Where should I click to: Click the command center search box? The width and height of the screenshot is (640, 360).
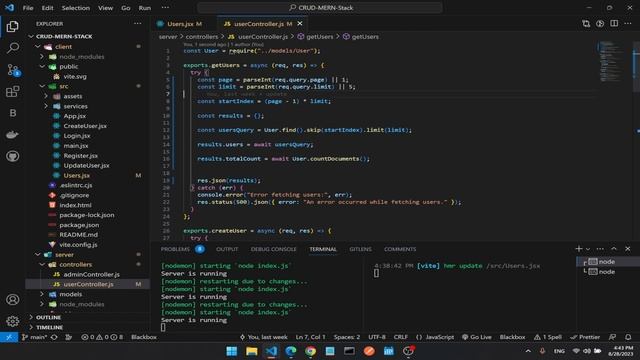[320, 8]
